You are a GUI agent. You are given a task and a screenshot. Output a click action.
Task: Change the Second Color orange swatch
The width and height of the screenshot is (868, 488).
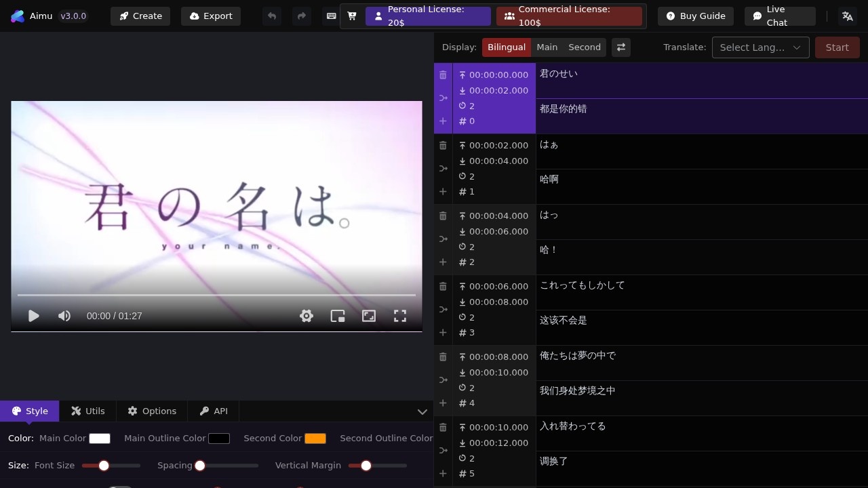coord(315,438)
